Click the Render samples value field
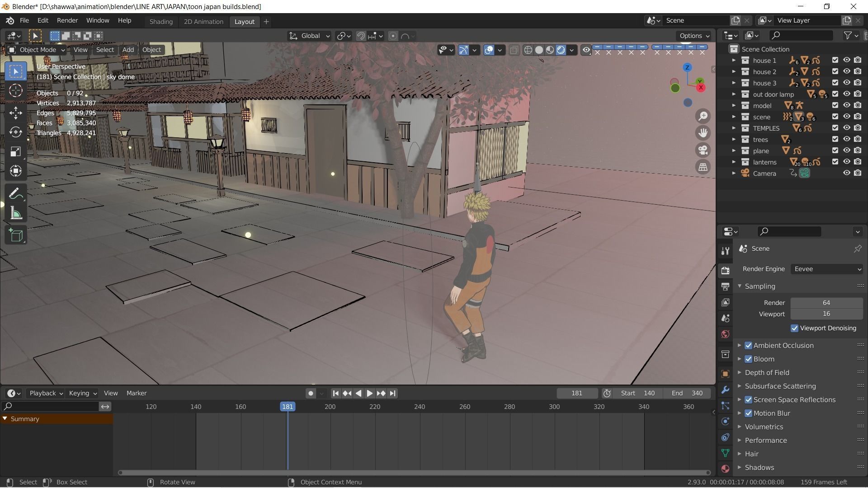This screenshot has height=488, width=868. [x=826, y=303]
